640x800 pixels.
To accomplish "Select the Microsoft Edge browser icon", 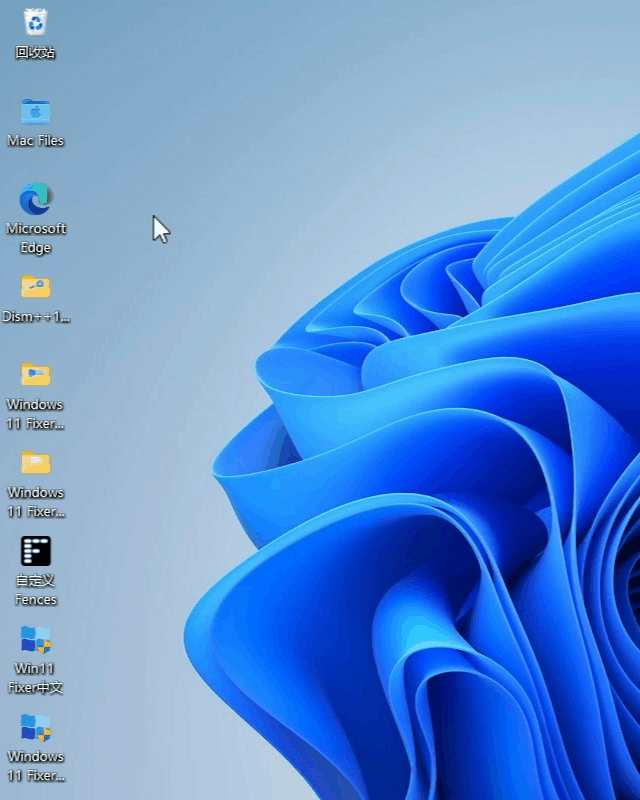I will click(x=36, y=199).
